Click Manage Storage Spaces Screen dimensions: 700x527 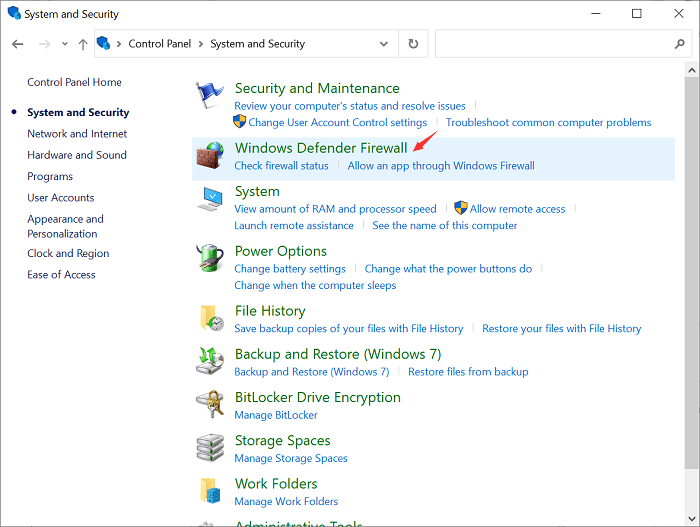[291, 459]
